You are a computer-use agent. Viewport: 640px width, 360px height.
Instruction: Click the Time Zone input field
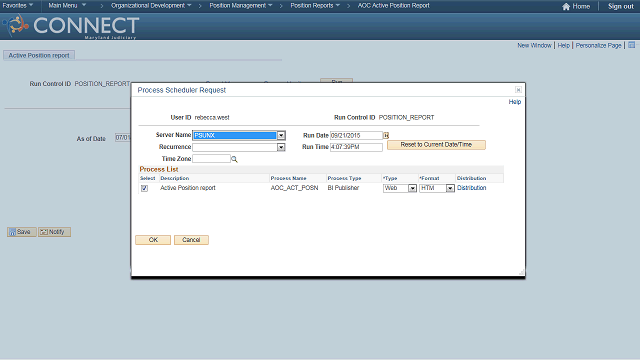(211, 159)
